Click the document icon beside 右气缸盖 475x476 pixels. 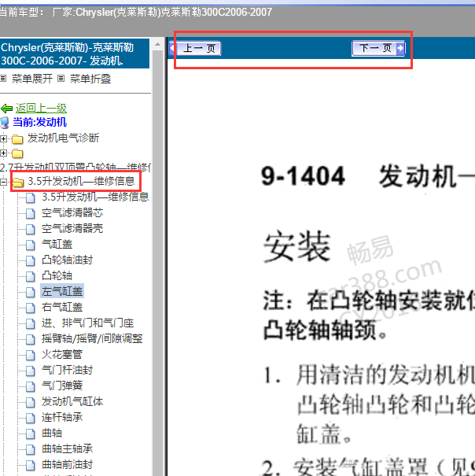coord(31,308)
